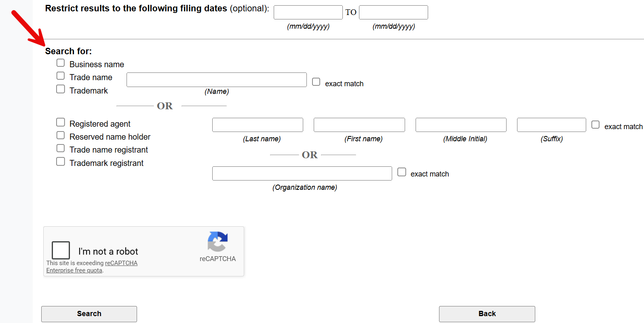The image size is (644, 323).
Task: Focus the filing start date field
Action: [x=308, y=13]
